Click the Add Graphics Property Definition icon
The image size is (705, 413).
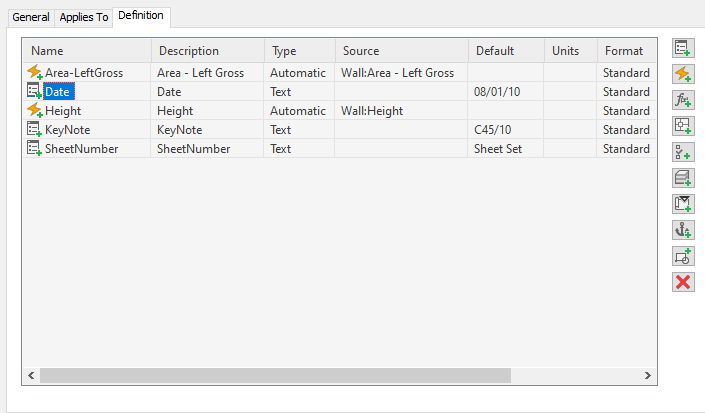point(683,256)
